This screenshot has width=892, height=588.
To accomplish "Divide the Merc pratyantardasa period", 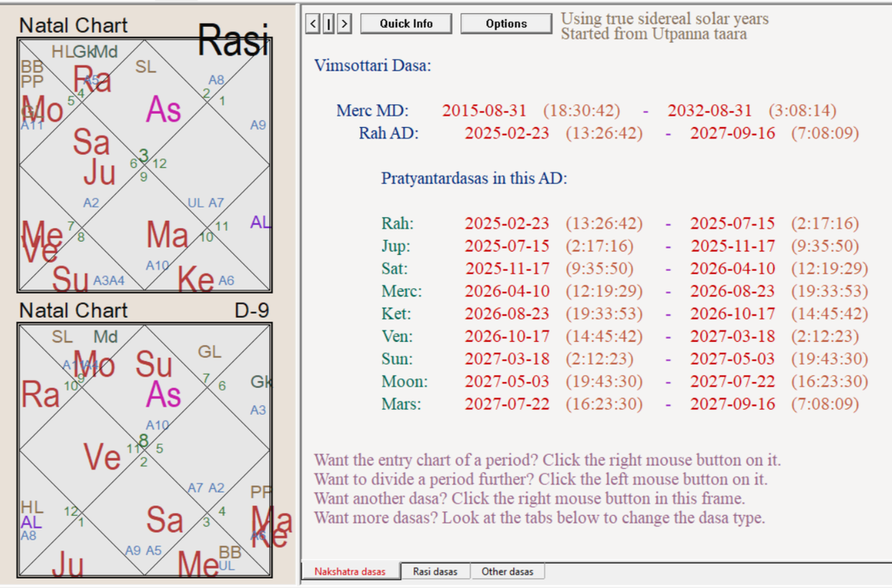I will (x=624, y=291).
